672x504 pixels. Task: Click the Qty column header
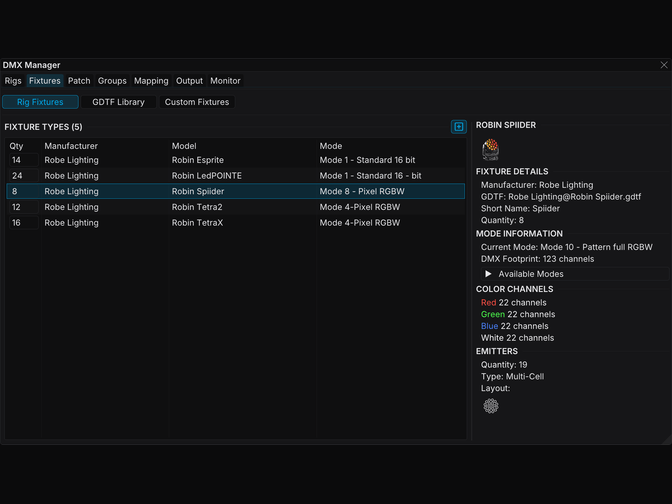click(x=16, y=146)
